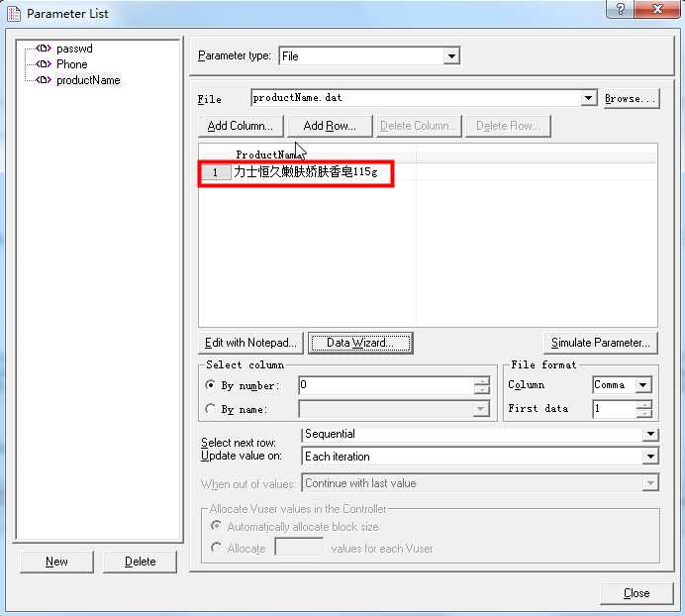Open the Column delimiter Comma dropdown
This screenshot has width=685, height=616.
[x=643, y=385]
